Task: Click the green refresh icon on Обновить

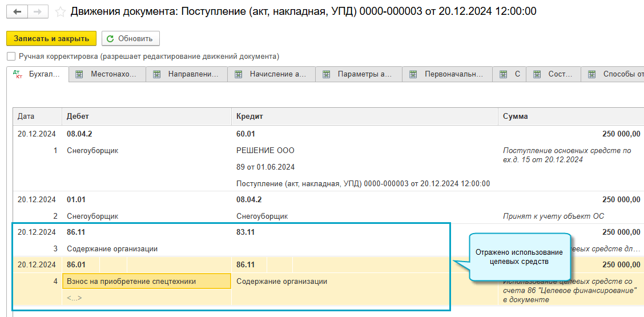Action: coord(111,39)
